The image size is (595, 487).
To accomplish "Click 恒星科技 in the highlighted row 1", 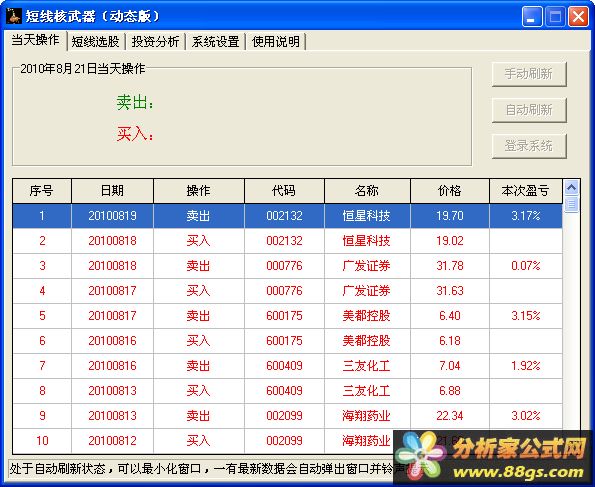I will 366,216.
